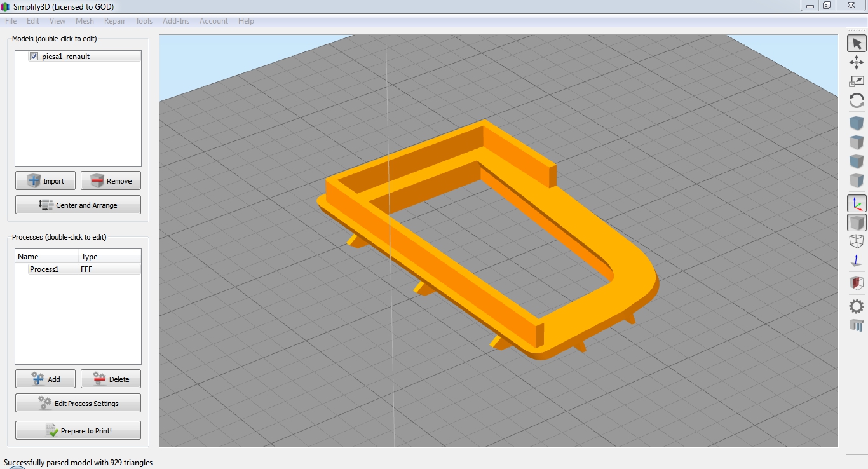Click the Import model button
Viewport: 868px width, 469px height.
pyautogui.click(x=45, y=181)
